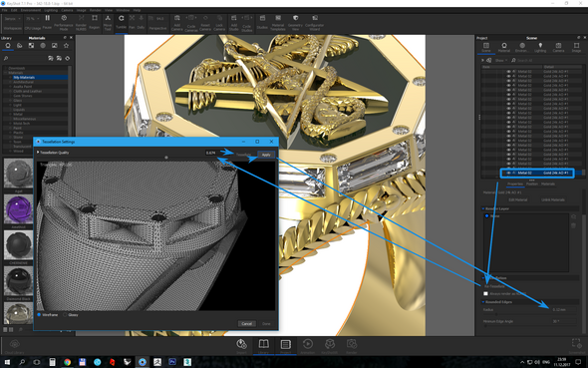Open Chrome from the Windows taskbar
This screenshot has width=588, height=368.
[67, 362]
